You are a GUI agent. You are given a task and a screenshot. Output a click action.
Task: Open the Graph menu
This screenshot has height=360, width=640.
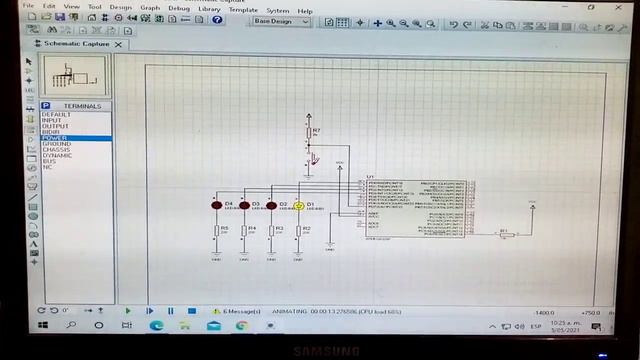click(150, 8)
